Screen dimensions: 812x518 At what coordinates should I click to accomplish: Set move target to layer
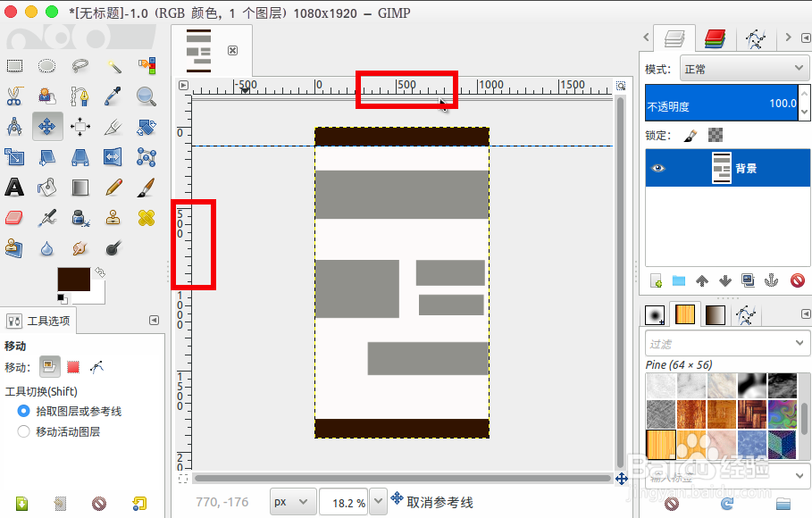[50, 367]
